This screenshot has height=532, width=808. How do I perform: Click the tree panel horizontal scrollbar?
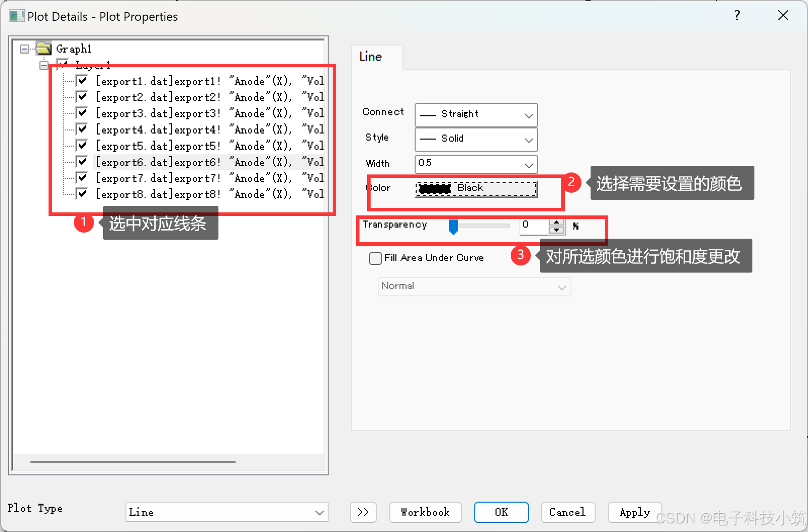point(133,462)
